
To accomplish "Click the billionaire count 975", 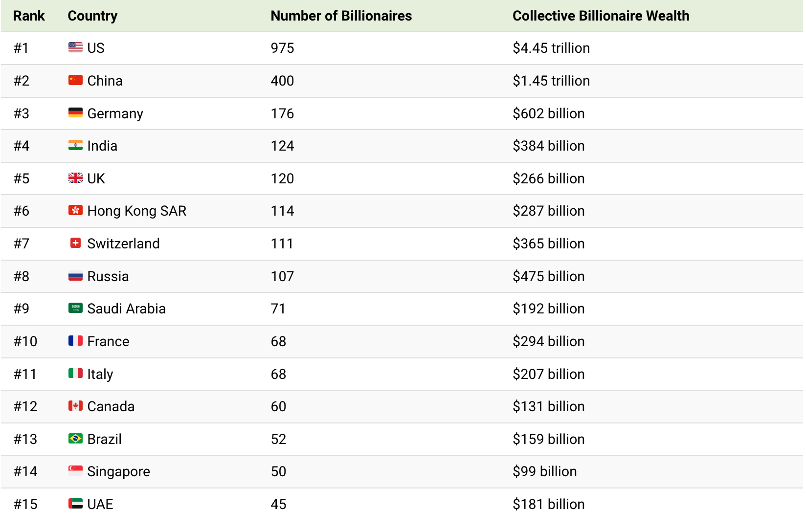I will [283, 48].
